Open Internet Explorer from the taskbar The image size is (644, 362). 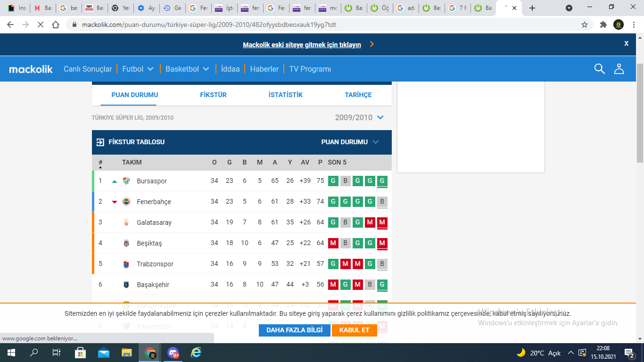[196, 353]
